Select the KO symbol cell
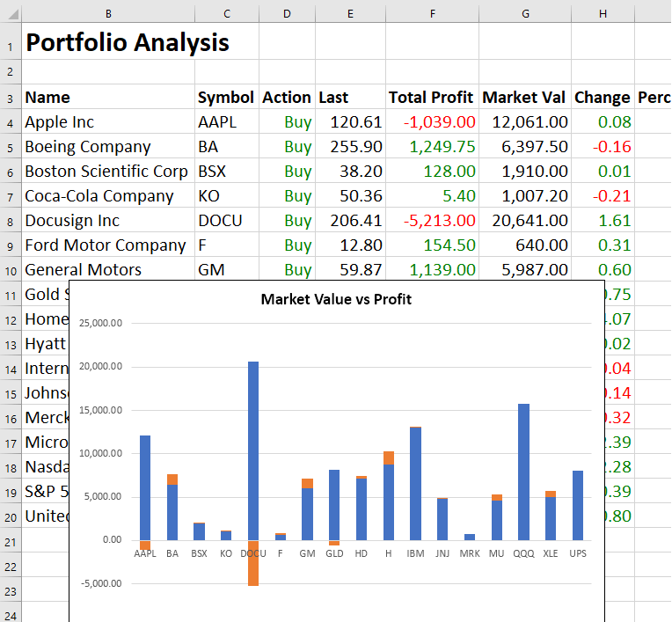Screen dimensions: 672x622 pos(226,196)
